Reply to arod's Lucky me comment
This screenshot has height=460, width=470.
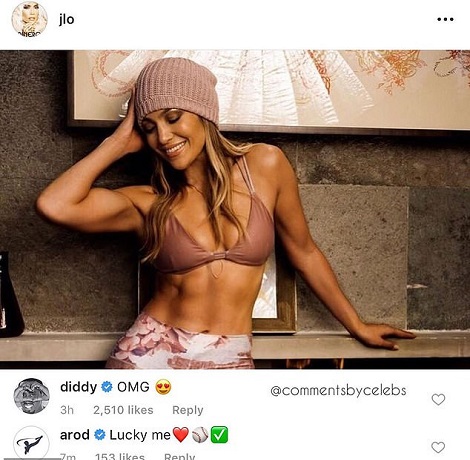179,456
